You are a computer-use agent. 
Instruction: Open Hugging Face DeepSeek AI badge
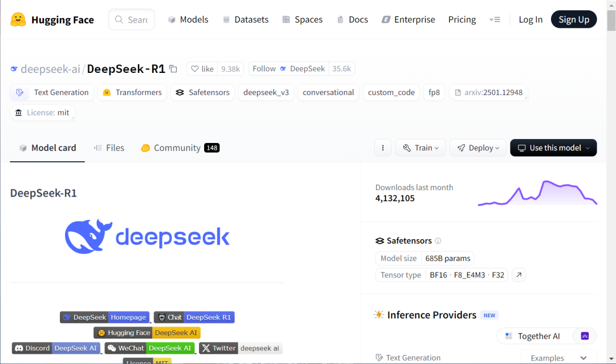147,333
